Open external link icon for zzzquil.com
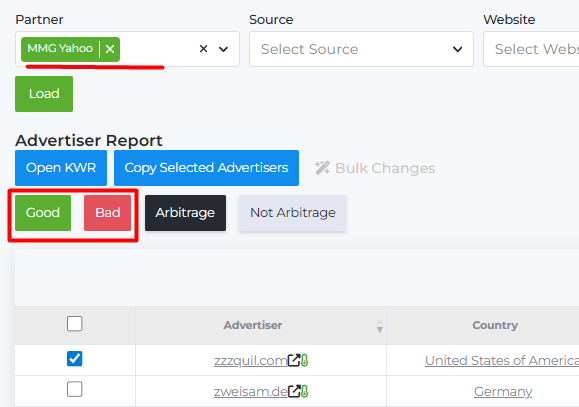Image resolution: width=579 pixels, height=407 pixels. click(x=294, y=360)
